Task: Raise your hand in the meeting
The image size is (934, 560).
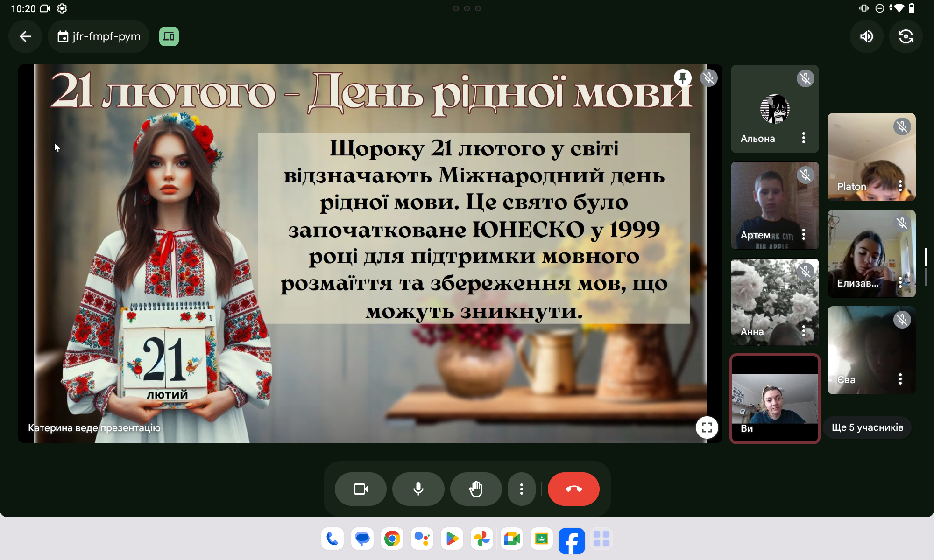Action: (475, 489)
